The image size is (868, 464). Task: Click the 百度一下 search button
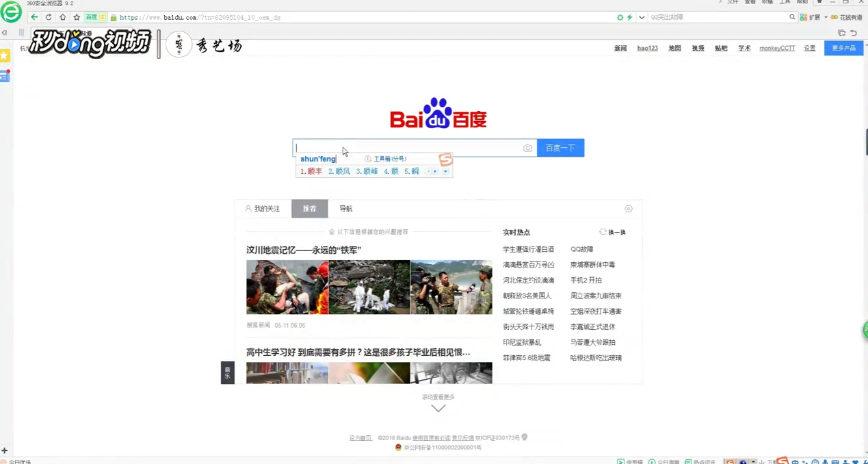pos(560,148)
